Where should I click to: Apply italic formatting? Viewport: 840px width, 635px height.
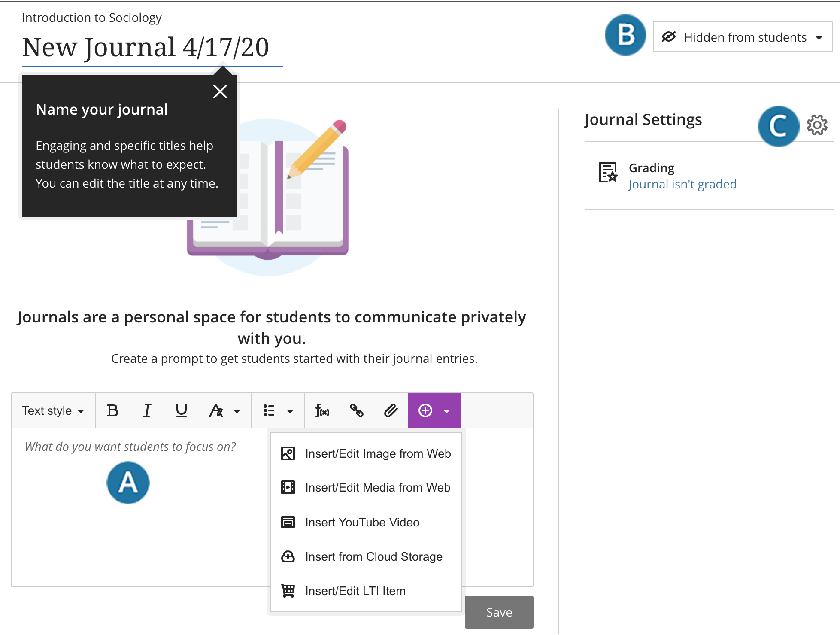(x=147, y=411)
